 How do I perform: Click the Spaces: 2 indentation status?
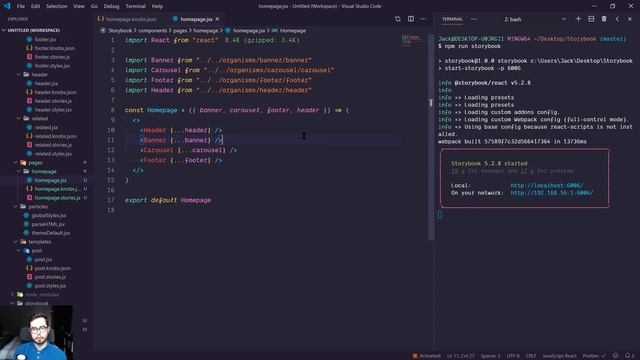[x=490, y=356]
